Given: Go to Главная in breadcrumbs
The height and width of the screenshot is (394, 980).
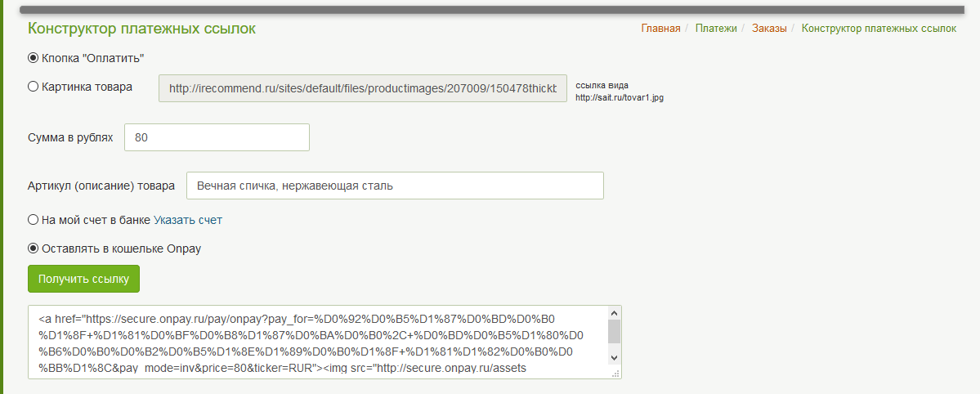Looking at the screenshot, I should click(x=660, y=29).
